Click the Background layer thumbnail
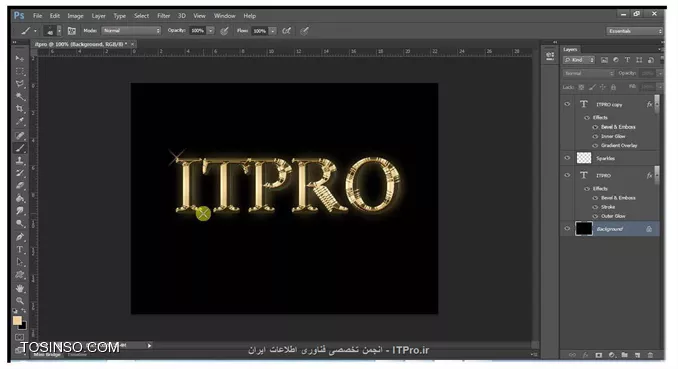This screenshot has height=369, width=678. pyautogui.click(x=584, y=228)
